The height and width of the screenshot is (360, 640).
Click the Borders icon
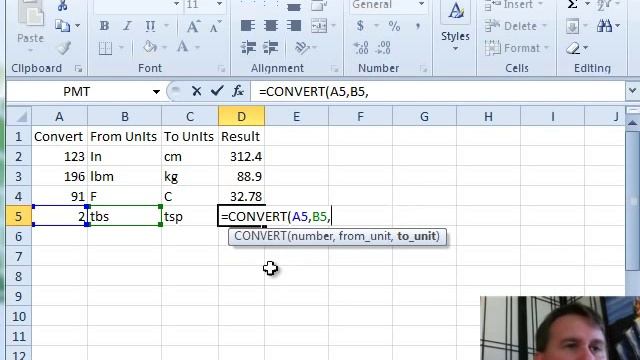(105, 48)
